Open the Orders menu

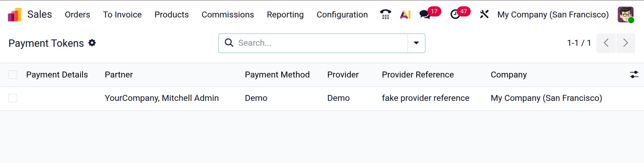click(77, 15)
